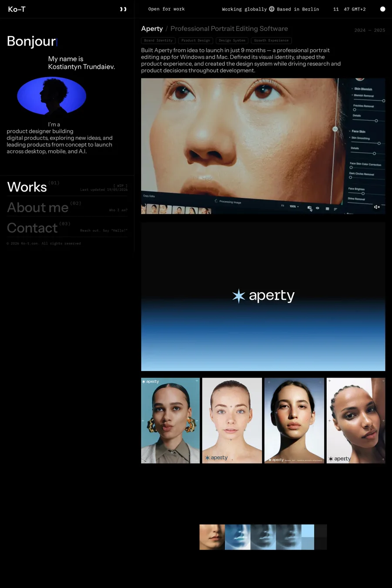Click the Who I am? caption
The height and width of the screenshot is (588, 392).
point(118,210)
